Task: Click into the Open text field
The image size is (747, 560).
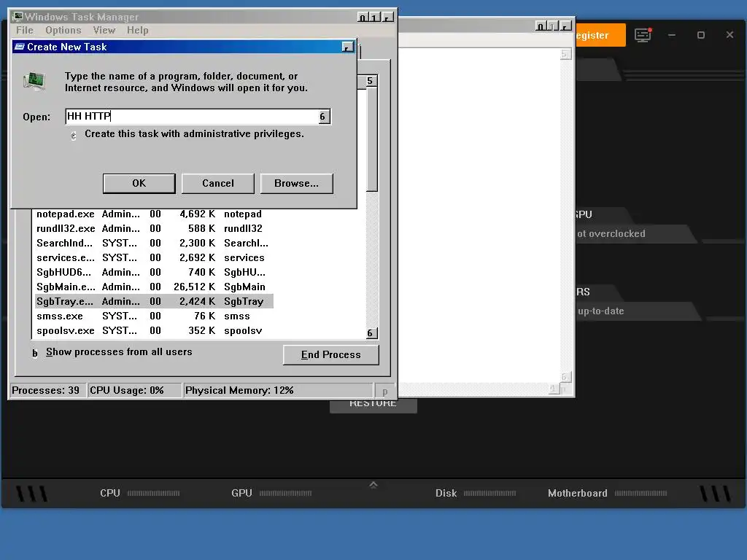Action: pos(192,116)
